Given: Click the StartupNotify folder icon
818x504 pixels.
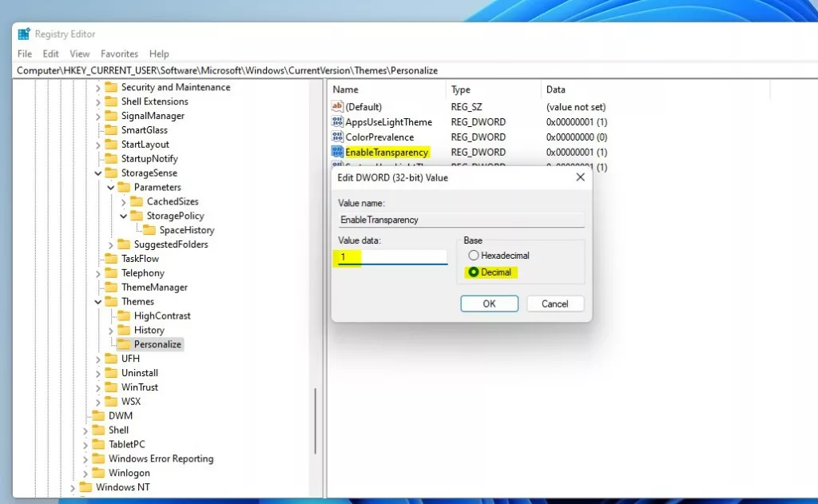Looking at the screenshot, I should 111,158.
